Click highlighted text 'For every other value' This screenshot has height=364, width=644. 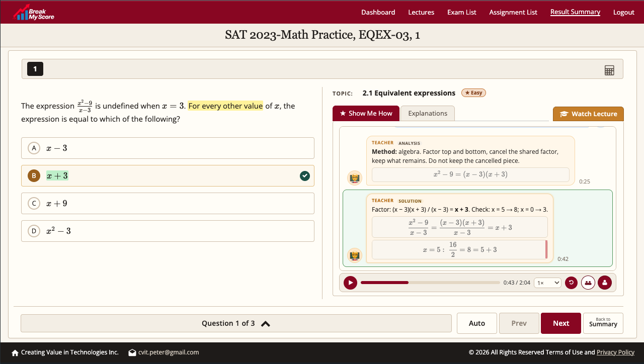[x=225, y=106]
